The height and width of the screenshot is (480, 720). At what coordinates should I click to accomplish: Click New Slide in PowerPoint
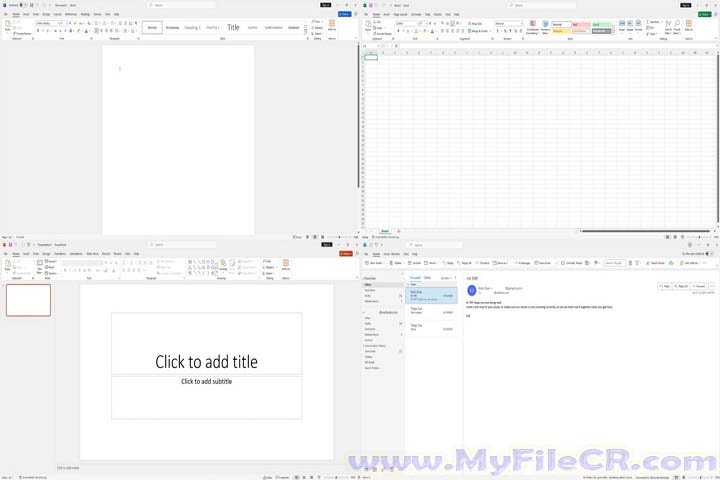point(39,266)
